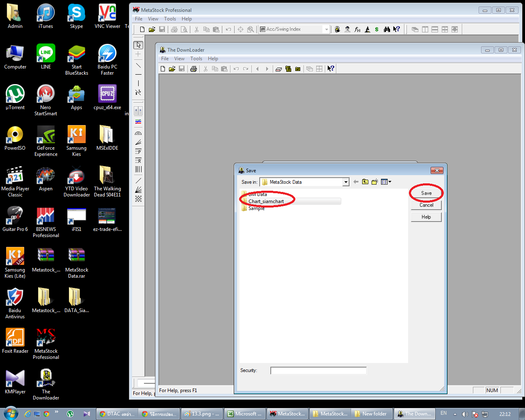
Task: Open the System Tester microscope icon
Action: pyautogui.click(x=367, y=30)
